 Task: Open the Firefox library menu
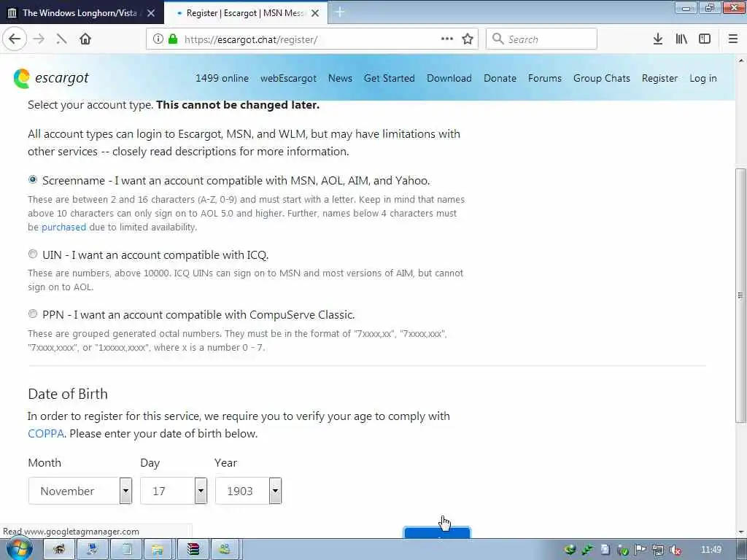tap(681, 39)
